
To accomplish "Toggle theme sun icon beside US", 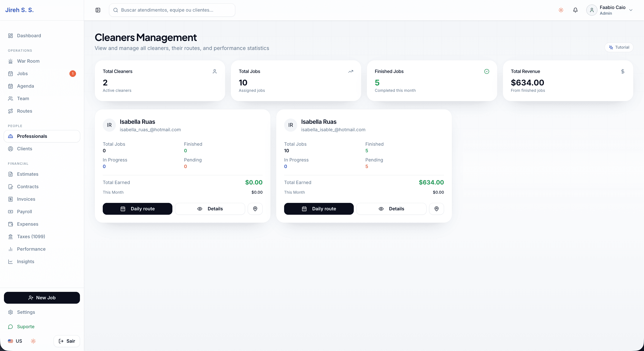I will [x=33, y=341].
